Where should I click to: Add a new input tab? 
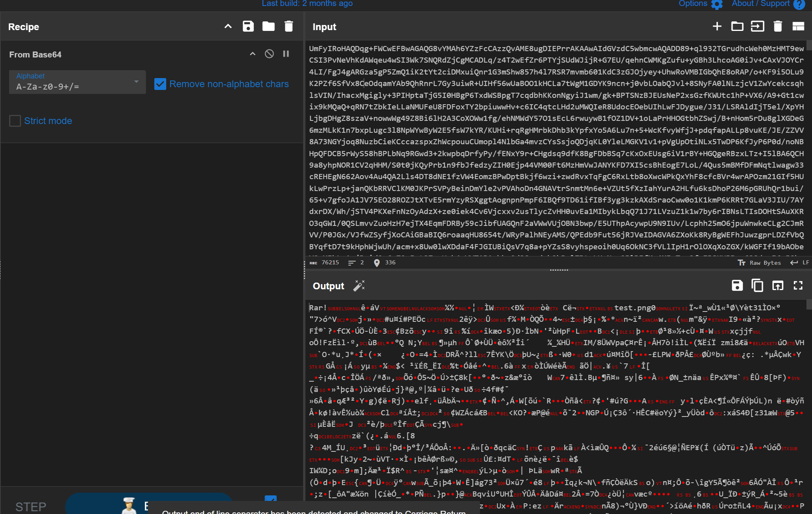click(717, 27)
